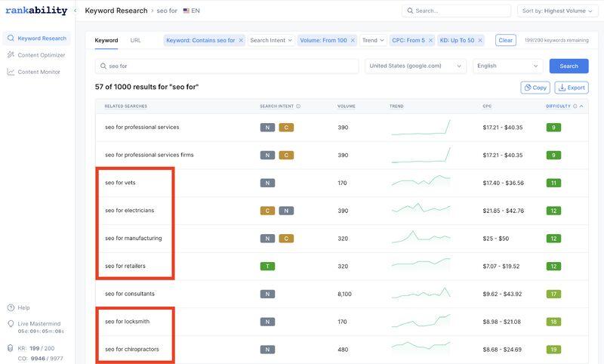
Task: Select keyword seo for professional services
Action: [142, 127]
